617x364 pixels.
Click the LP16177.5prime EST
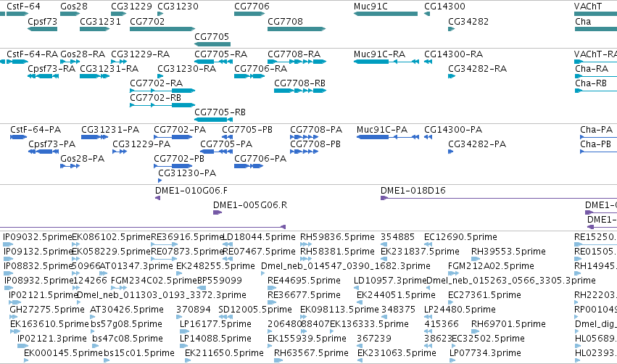(183, 331)
